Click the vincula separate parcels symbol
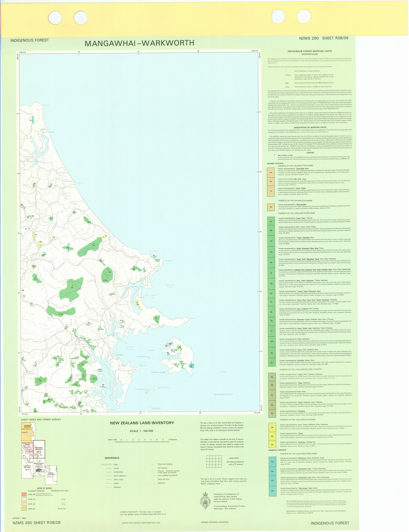409x532 pixels. pos(153,472)
